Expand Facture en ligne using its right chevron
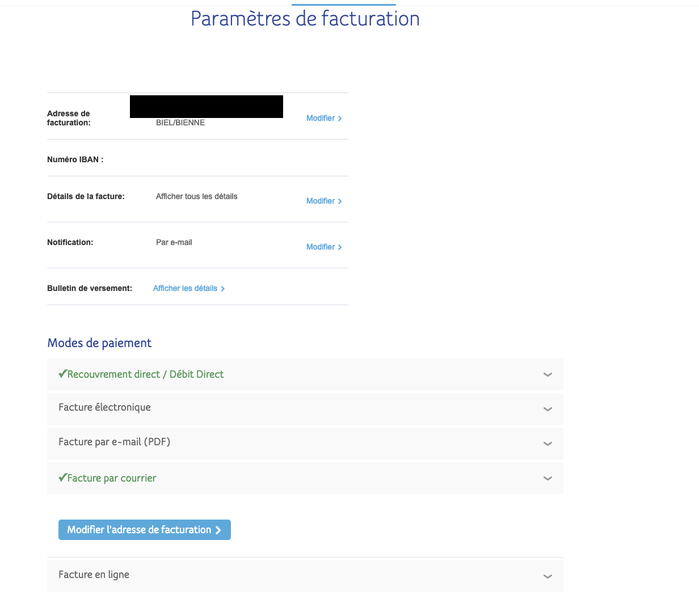 548,576
